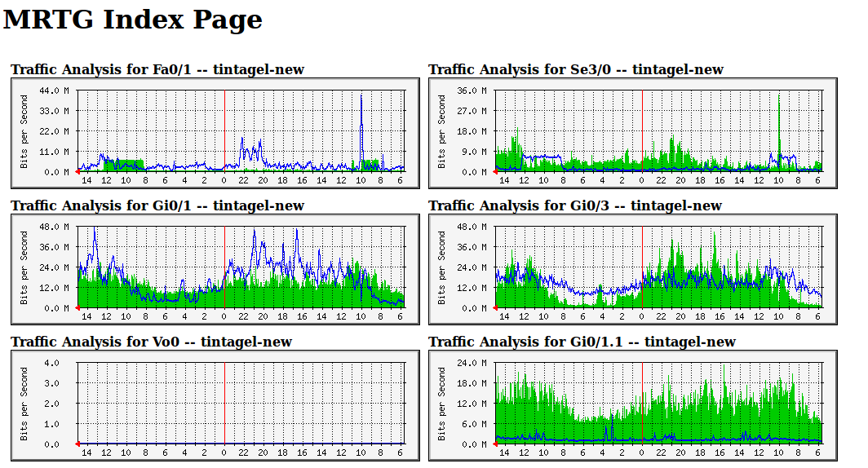Open the Vo0 traffic analysis heading link
The height and width of the screenshot is (468, 868).
(151, 342)
